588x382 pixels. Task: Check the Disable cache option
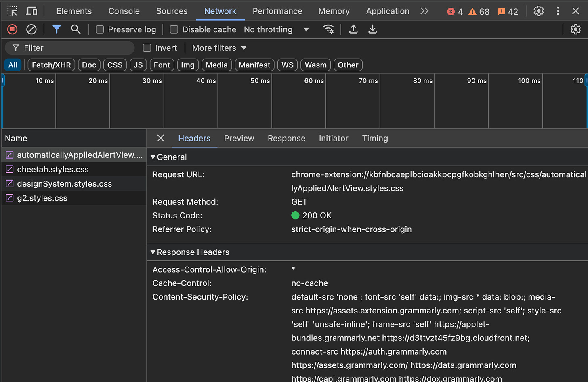[x=174, y=29]
